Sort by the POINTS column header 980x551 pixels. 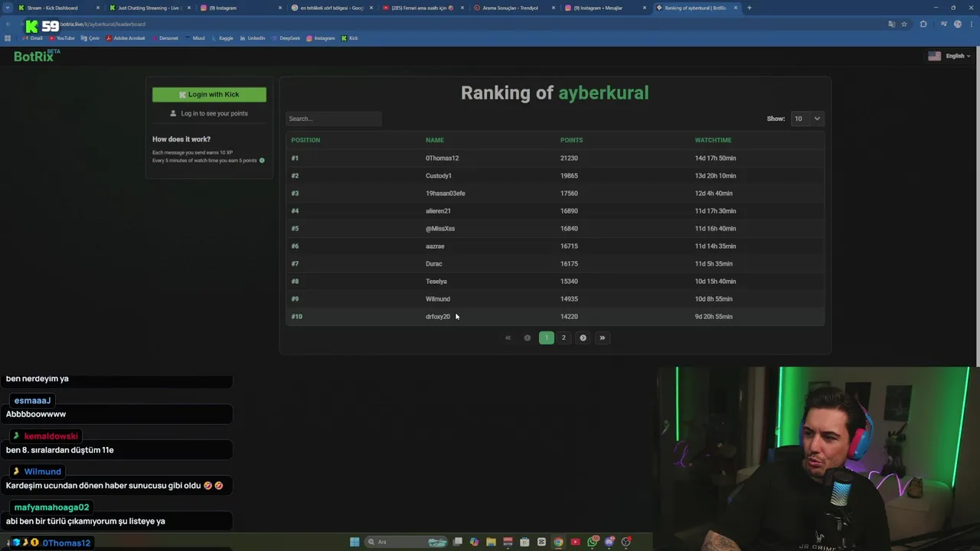pos(571,140)
